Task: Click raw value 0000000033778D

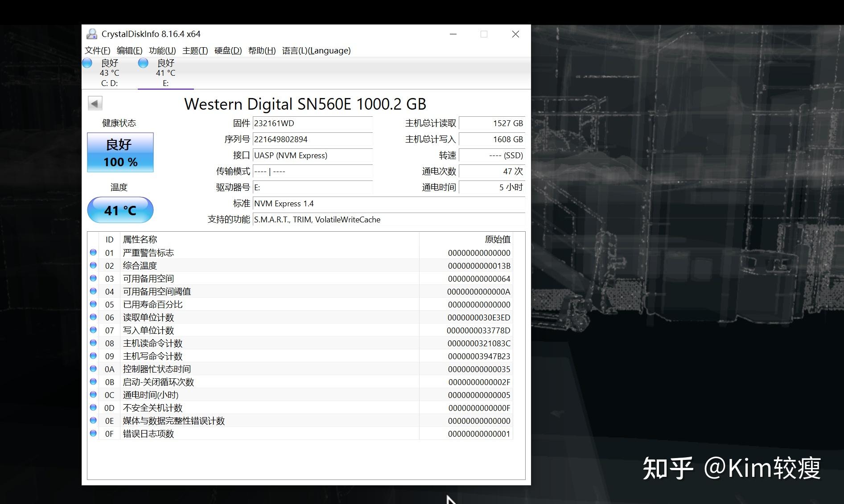Action: (479, 330)
